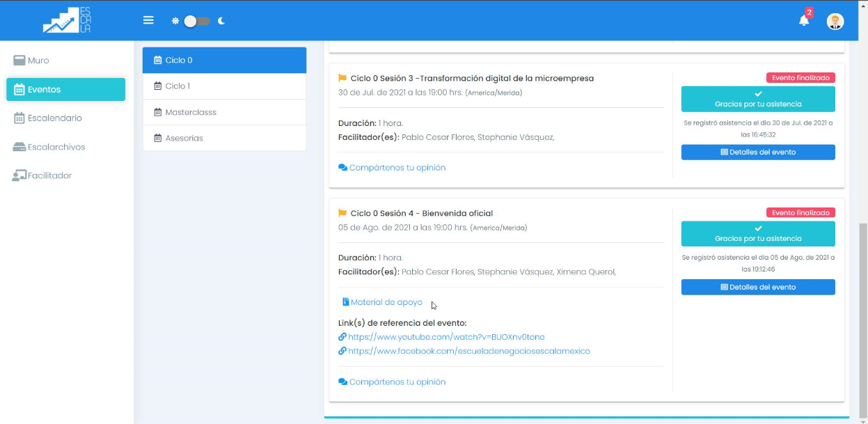This screenshot has height=424, width=868.
Task: Toggle the dark mode switch
Action: (x=196, y=21)
